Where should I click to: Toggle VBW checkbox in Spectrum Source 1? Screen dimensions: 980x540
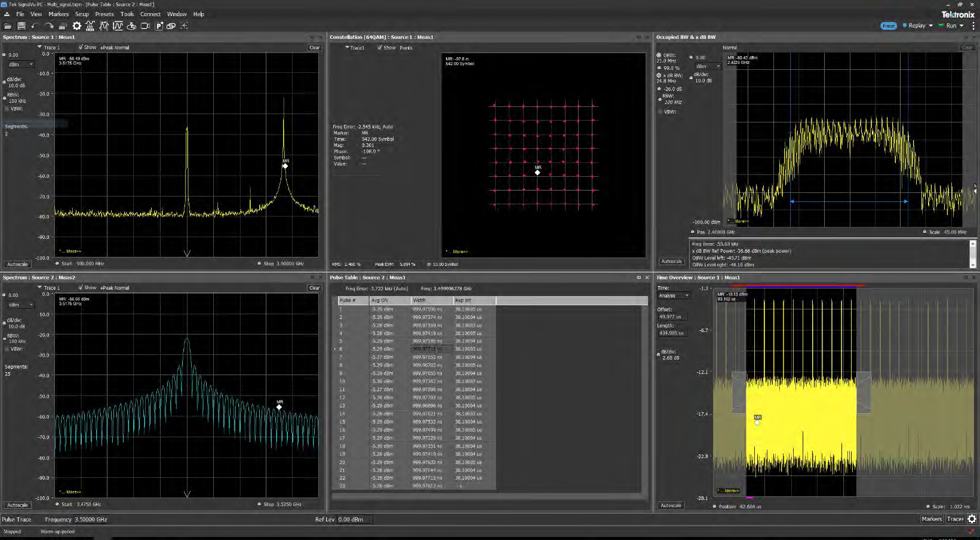[7, 109]
